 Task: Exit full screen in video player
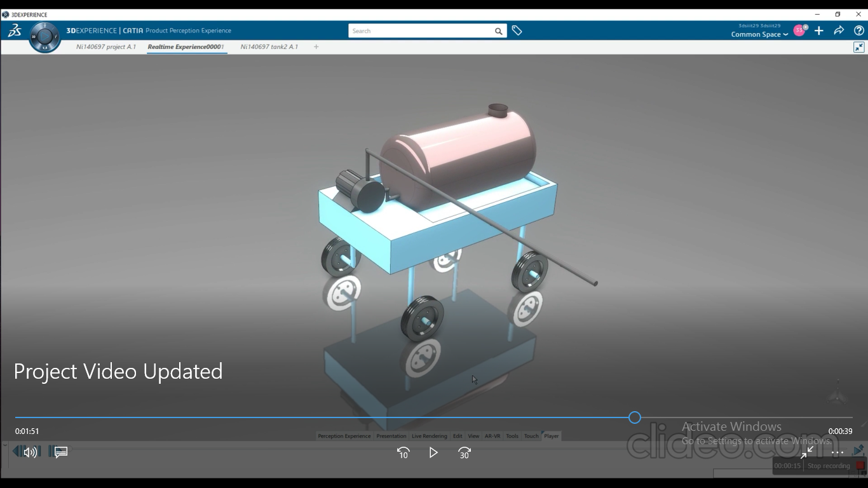click(x=807, y=452)
